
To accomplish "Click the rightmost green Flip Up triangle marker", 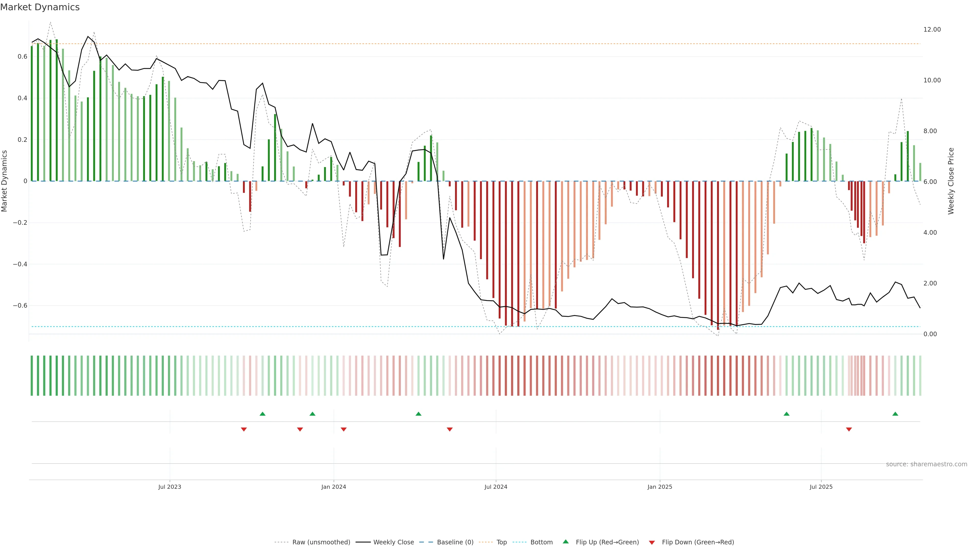I will [x=895, y=414].
